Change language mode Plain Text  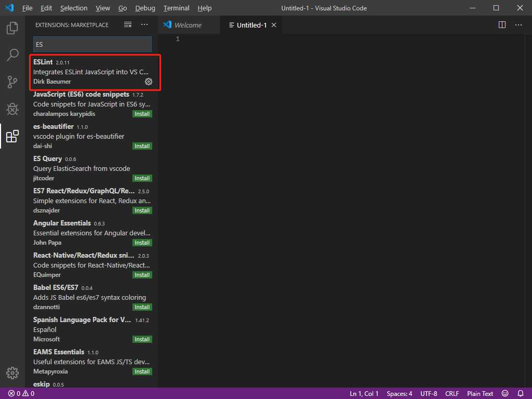pyautogui.click(x=480, y=394)
